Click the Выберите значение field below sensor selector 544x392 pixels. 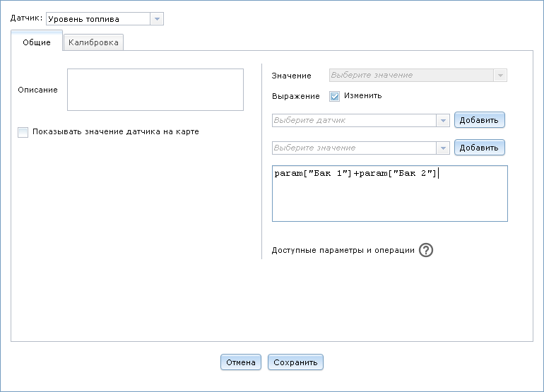coord(354,148)
